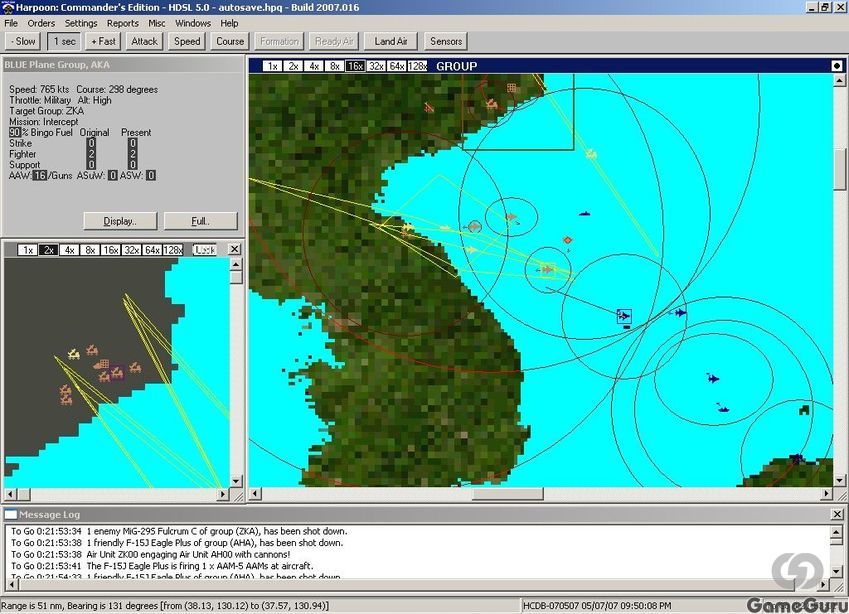
Task: Set small map zoom to 8x
Action: (x=90, y=250)
